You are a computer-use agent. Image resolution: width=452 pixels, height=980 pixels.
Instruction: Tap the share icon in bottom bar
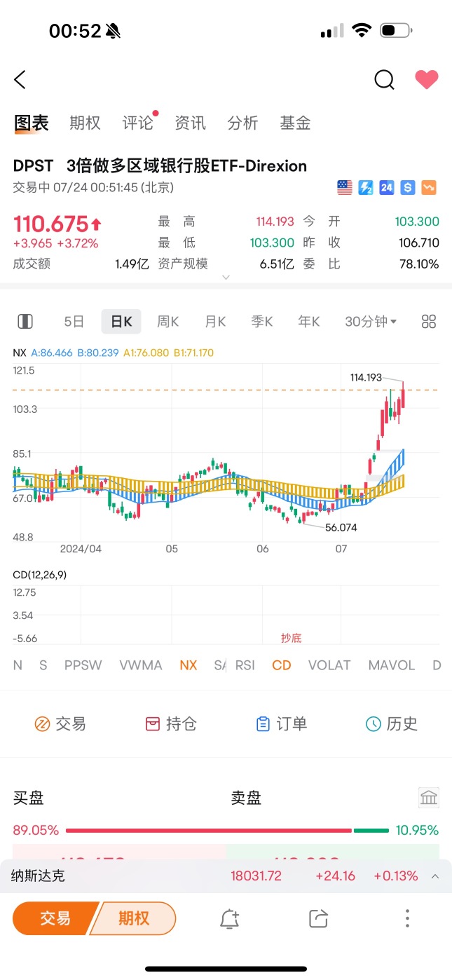click(x=318, y=918)
